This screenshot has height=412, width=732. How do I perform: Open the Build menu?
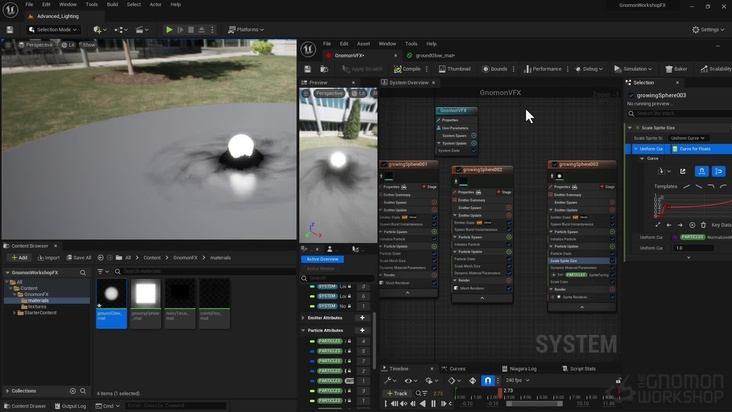(112, 4)
